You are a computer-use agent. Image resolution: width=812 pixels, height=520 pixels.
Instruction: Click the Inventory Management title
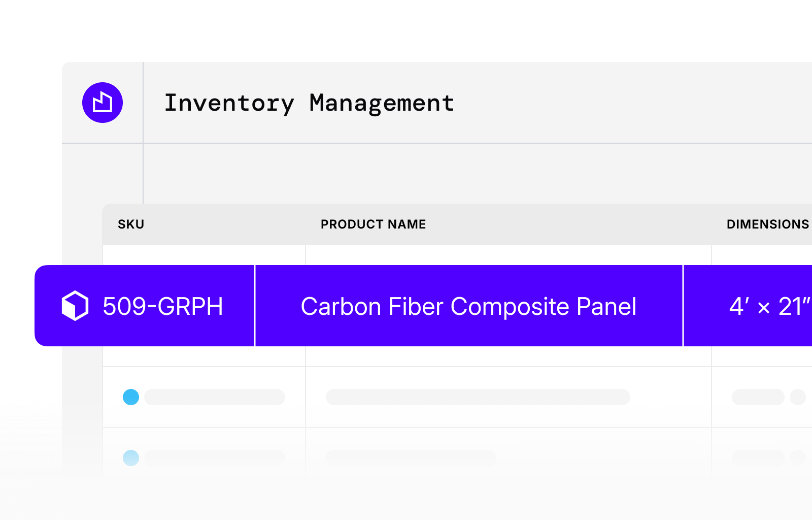pos(309,104)
